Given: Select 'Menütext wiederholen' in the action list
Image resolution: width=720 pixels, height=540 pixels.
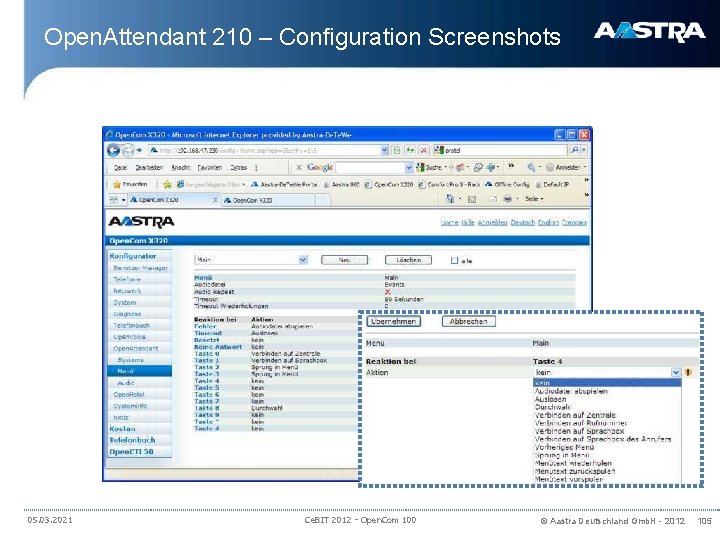Looking at the screenshot, I should click(573, 463).
